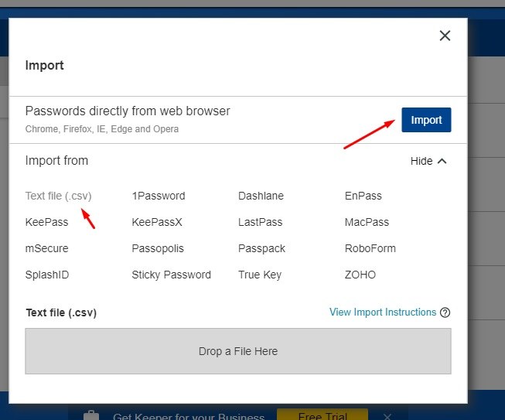This screenshot has height=420, width=505.
Task: Click the Drop a File Here area
Action: tap(238, 351)
